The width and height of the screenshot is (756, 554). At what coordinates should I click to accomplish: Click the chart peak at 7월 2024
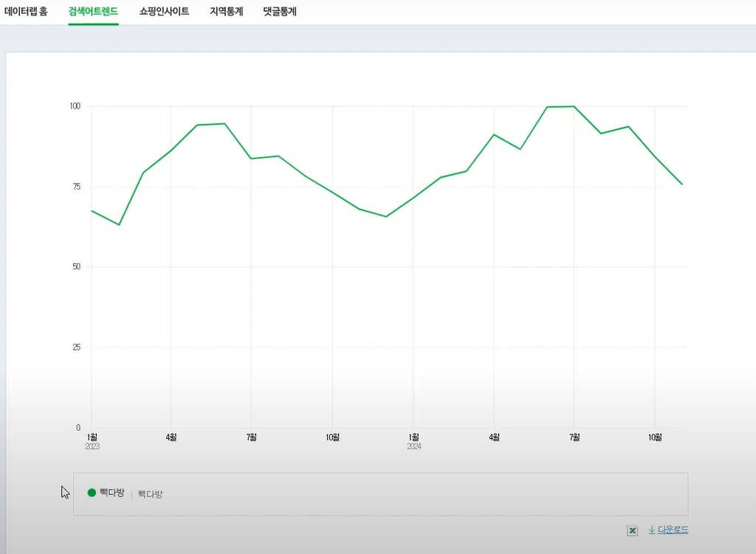[574, 106]
